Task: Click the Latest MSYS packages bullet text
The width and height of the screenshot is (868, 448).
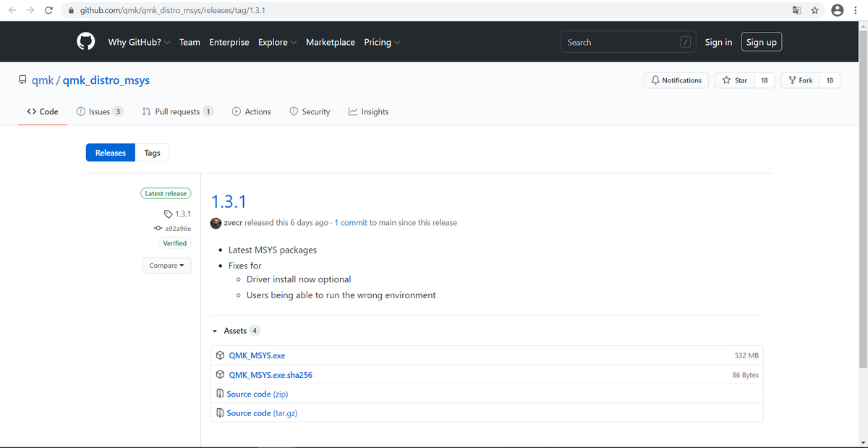Action: pyautogui.click(x=273, y=250)
